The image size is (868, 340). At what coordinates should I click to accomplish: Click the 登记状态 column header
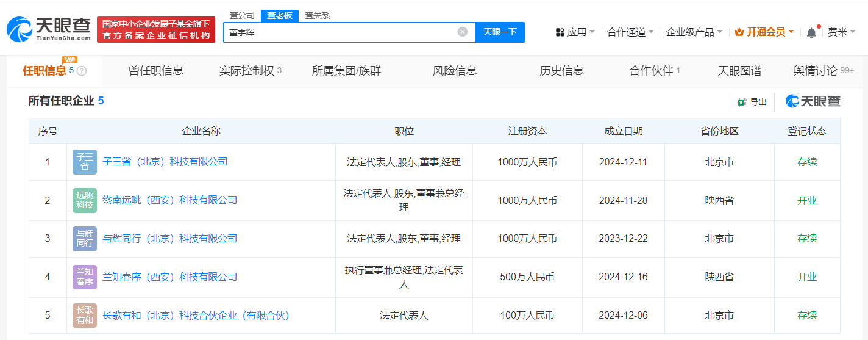(807, 131)
